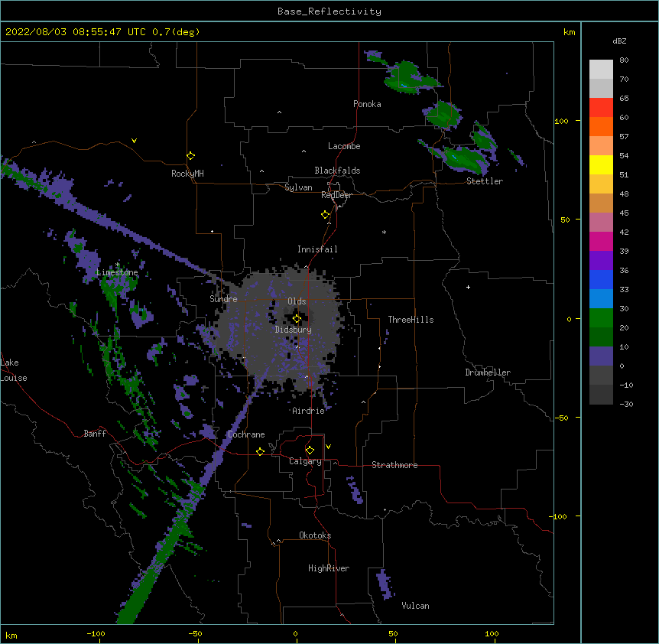Click the Drumheller label
The image size is (659, 644).
(x=488, y=372)
